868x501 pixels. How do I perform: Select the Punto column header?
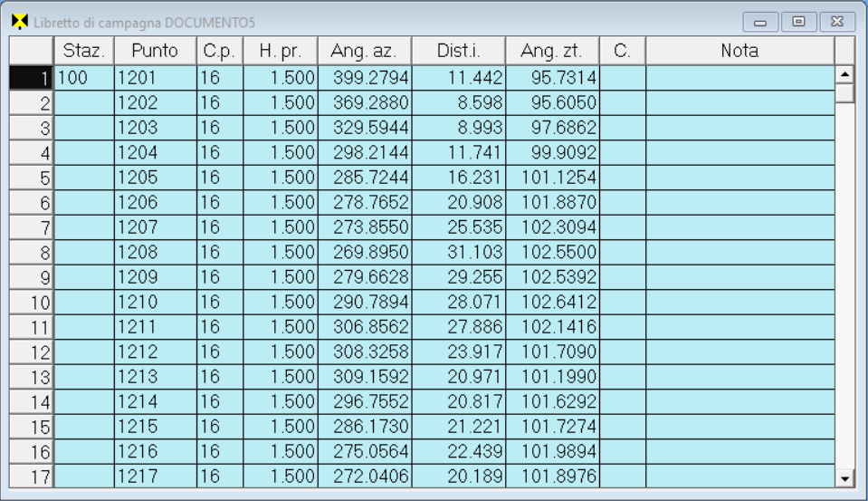tap(155, 51)
